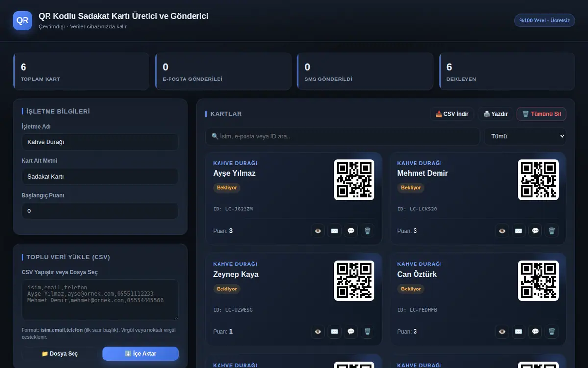Click Bekliyor status badge on Ayşe Yılmaz
The height and width of the screenshot is (368, 588).
tap(227, 188)
